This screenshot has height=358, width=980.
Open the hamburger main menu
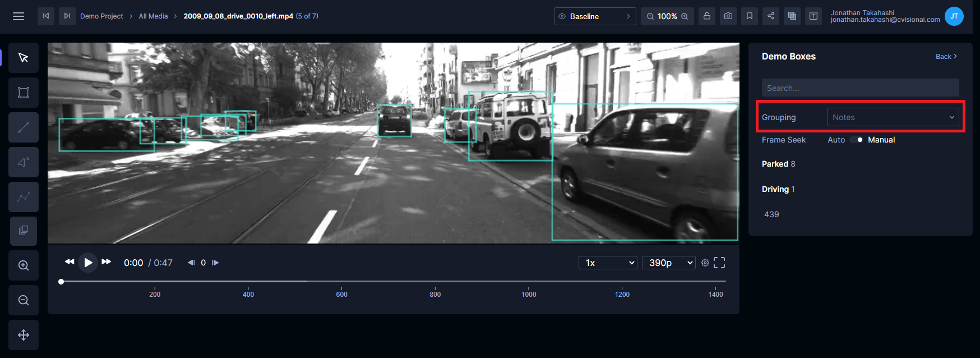click(x=19, y=16)
